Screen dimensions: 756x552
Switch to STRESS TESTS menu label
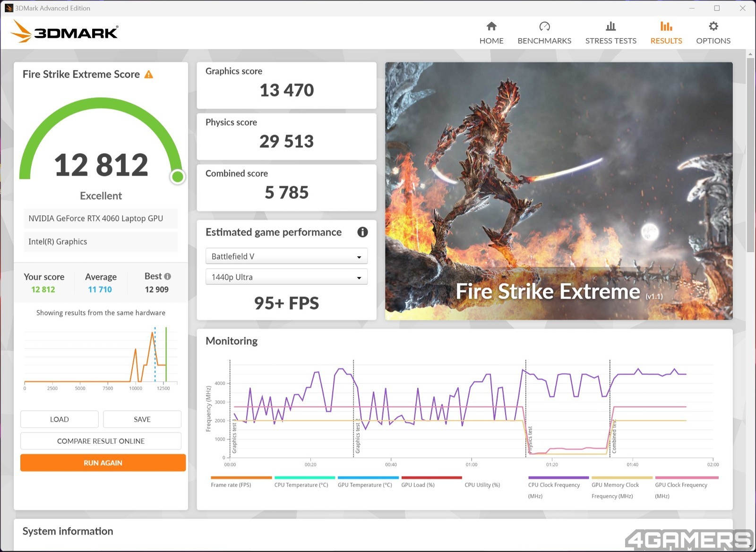click(x=611, y=41)
